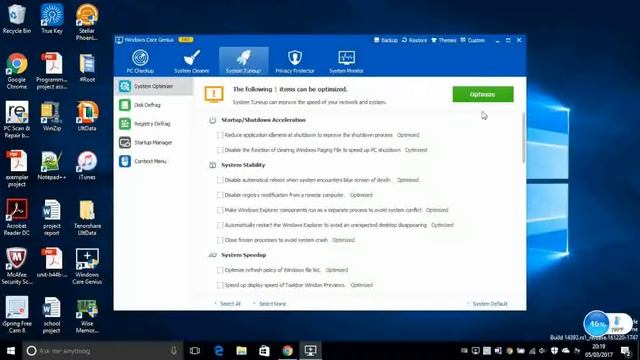Select iTunes desktop icon

(87, 165)
